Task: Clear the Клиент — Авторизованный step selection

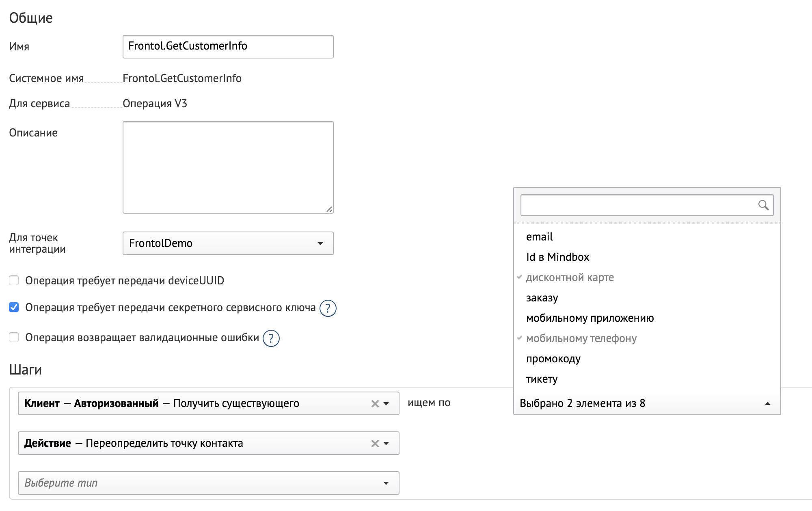Action: point(375,404)
